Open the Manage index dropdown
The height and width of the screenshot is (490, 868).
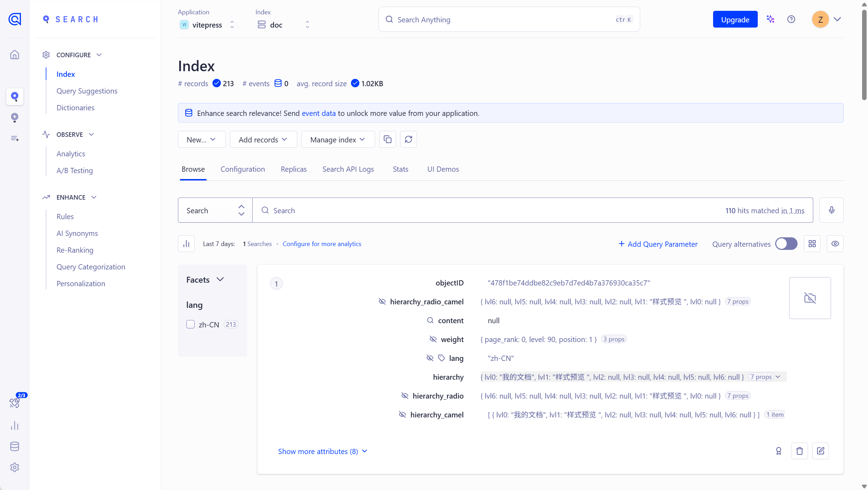coord(338,140)
